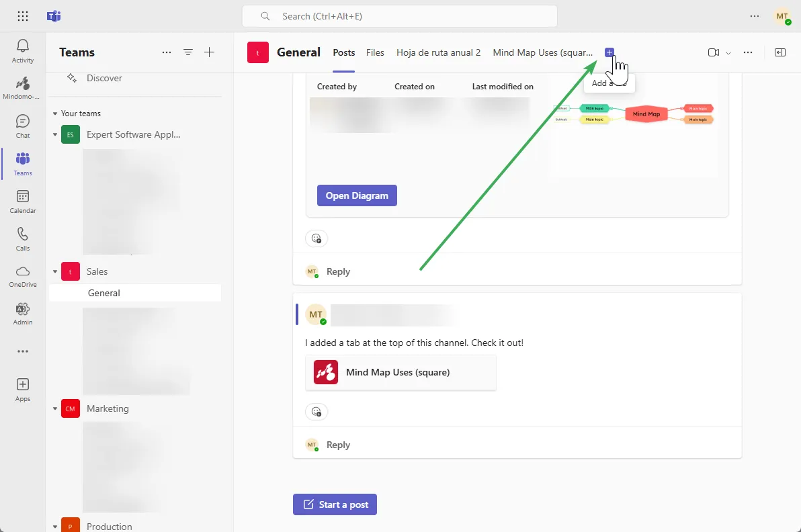801x532 pixels.
Task: Select the Expert Software Appl... team name
Action: click(x=133, y=135)
